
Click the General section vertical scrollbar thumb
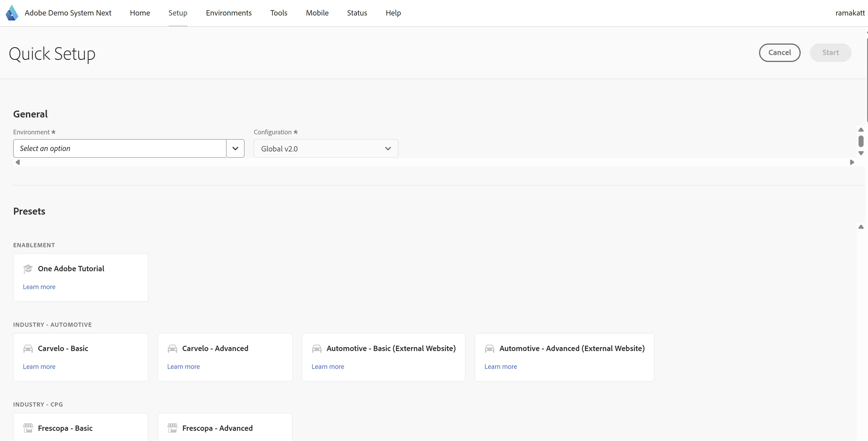(x=861, y=141)
